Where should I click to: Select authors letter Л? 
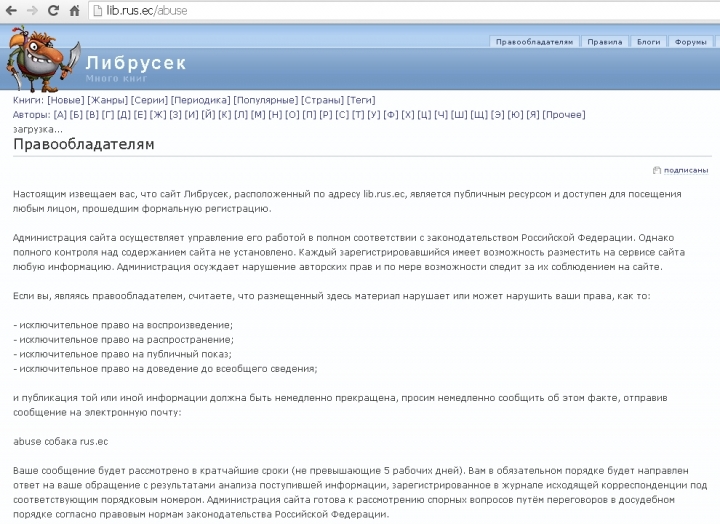[241, 115]
